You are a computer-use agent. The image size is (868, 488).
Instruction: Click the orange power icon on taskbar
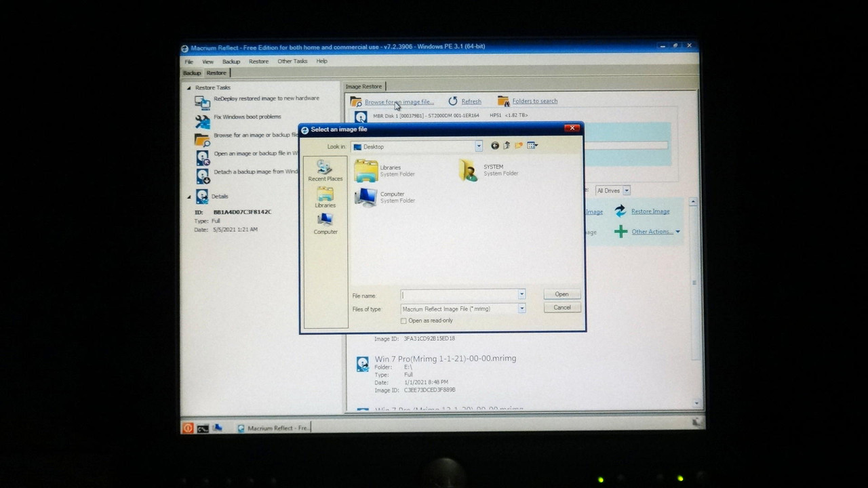188,428
